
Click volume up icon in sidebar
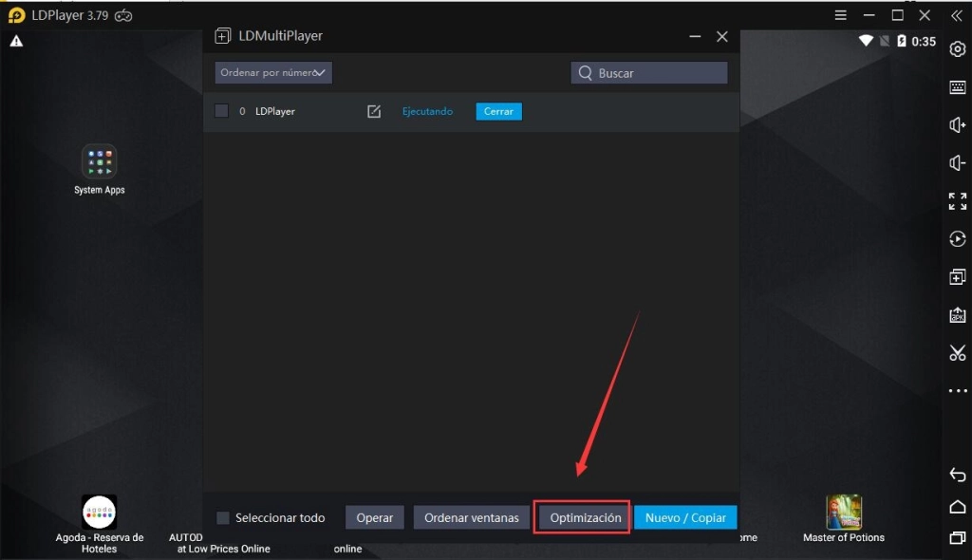tap(957, 125)
